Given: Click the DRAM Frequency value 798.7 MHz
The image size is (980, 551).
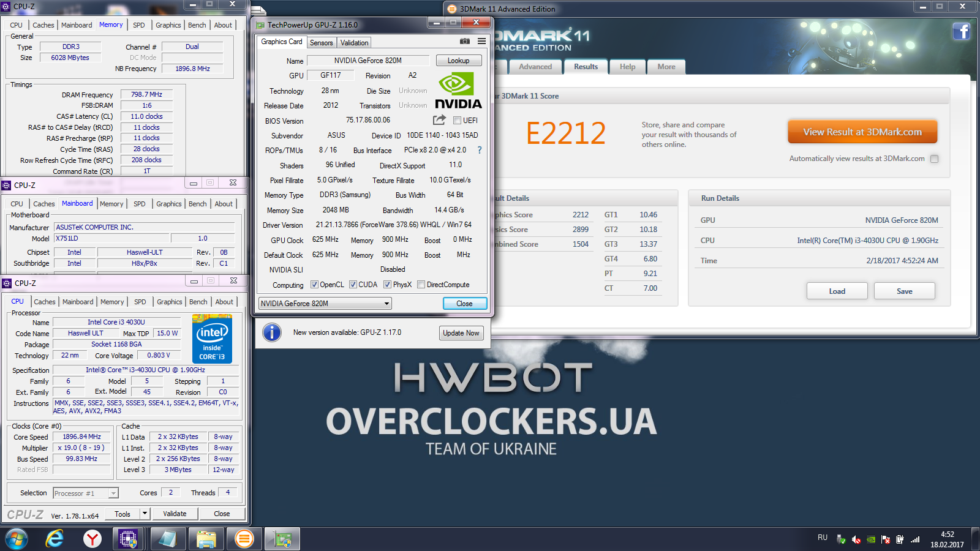Looking at the screenshot, I should (x=146, y=95).
